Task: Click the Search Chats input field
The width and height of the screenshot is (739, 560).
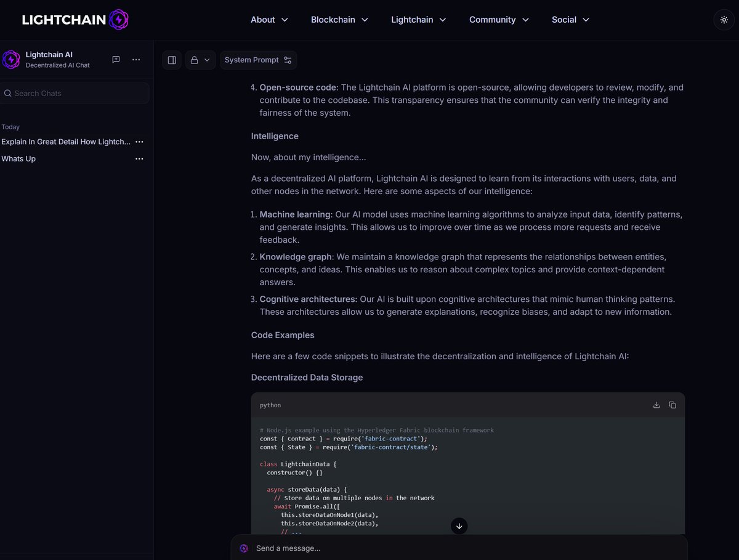Action: click(x=75, y=93)
